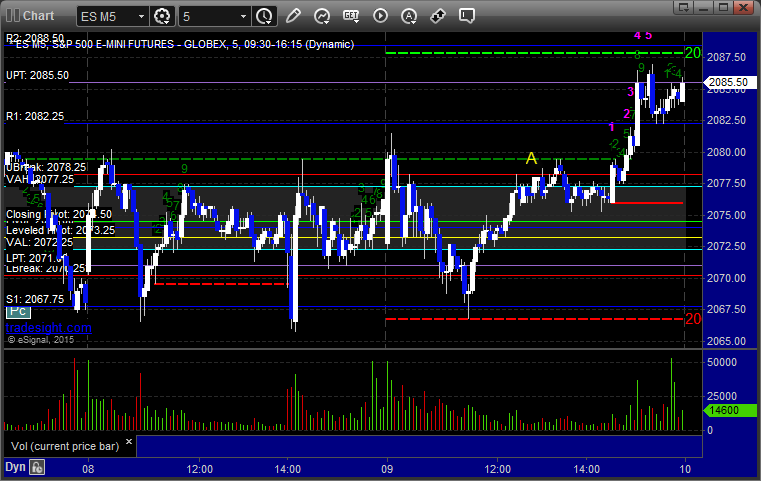Click the symbol link arrows icon
This screenshot has height=481, width=761.
pos(438,16)
